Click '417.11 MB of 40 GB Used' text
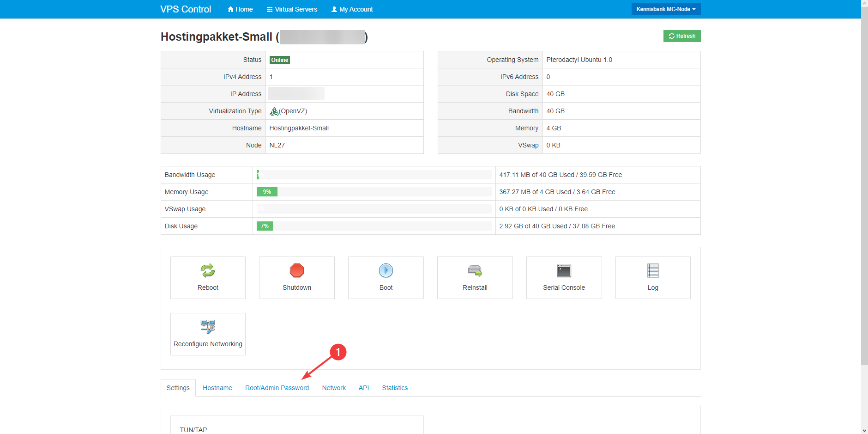Screen dimensions: 868x434 click(x=536, y=175)
